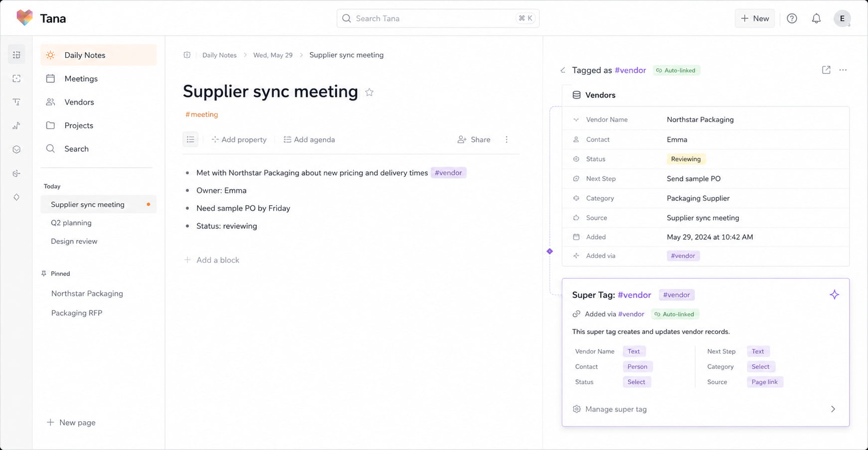Select the highlighted layout icon in the icon rail
The height and width of the screenshot is (450, 868).
click(x=16, y=55)
